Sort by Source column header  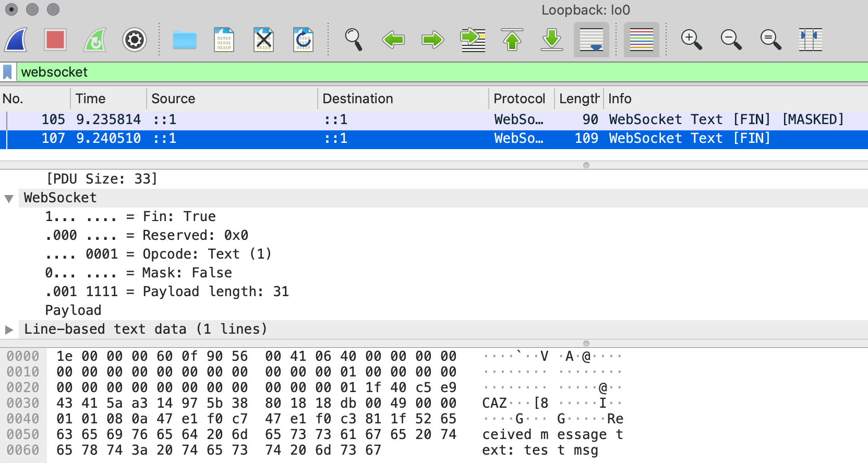point(232,99)
